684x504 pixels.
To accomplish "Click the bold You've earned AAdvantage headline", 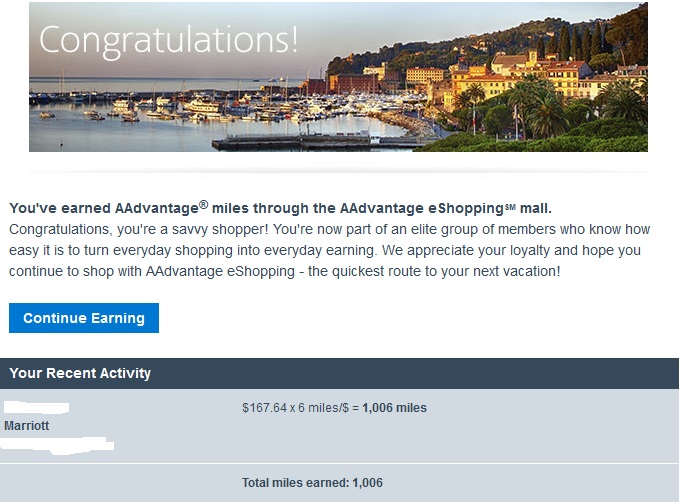I will (280, 208).
